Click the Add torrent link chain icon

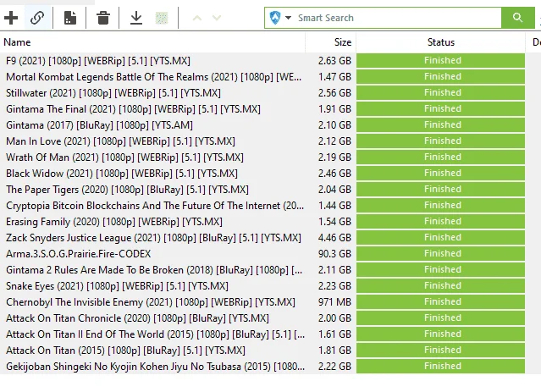pyautogui.click(x=37, y=18)
